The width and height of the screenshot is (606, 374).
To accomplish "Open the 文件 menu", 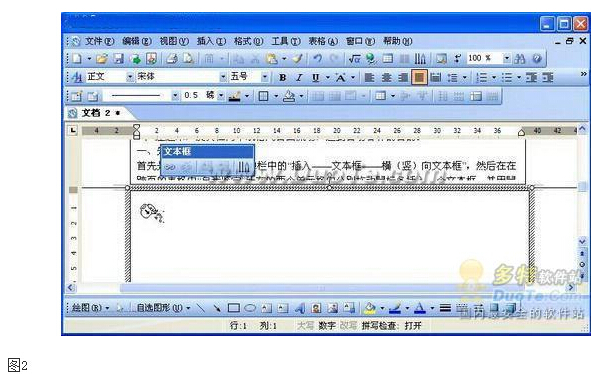I will click(99, 41).
